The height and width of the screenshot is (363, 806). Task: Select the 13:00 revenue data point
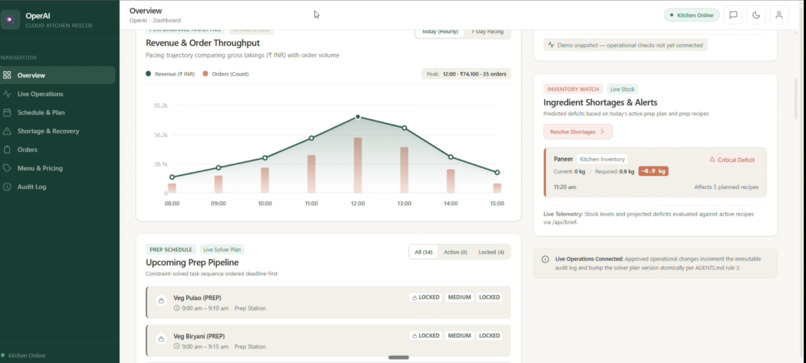click(404, 128)
